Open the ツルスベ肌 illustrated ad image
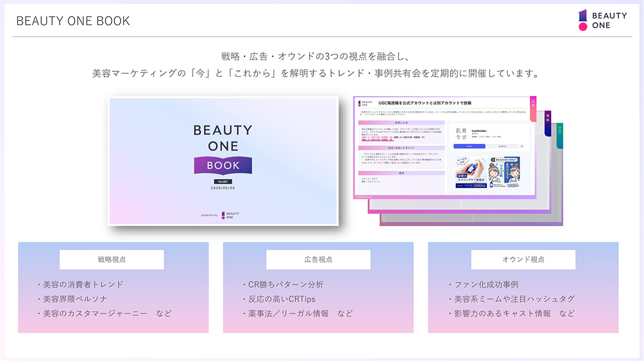This screenshot has width=644, height=362. (504, 172)
